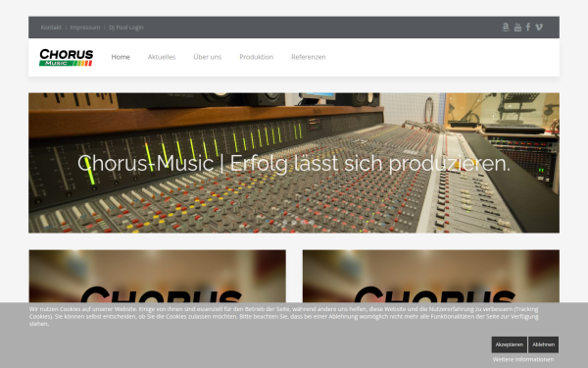Open the Produktion menu item

point(257,57)
